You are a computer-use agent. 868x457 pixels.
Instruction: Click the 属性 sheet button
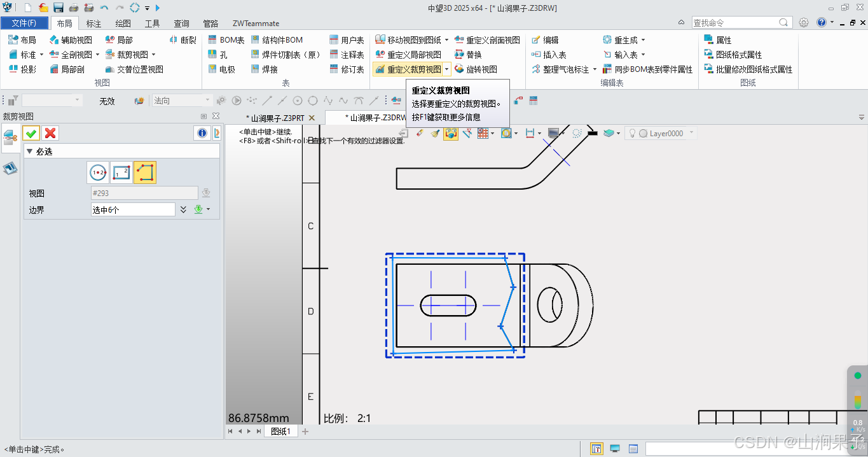point(718,39)
